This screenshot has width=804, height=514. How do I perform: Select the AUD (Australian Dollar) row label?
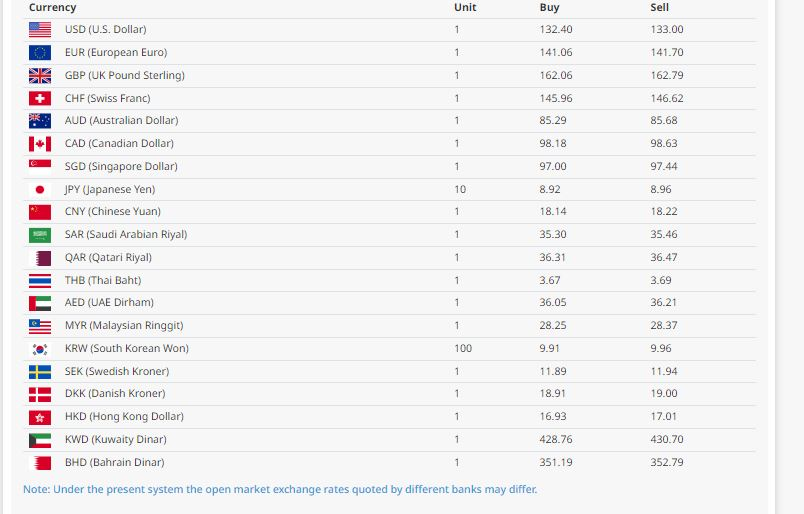coord(121,120)
